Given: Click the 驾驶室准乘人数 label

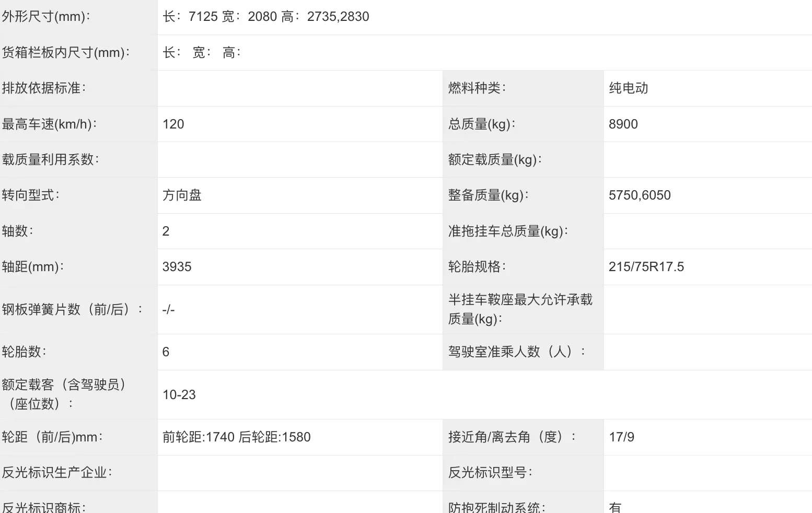Looking at the screenshot, I should 516,352.
